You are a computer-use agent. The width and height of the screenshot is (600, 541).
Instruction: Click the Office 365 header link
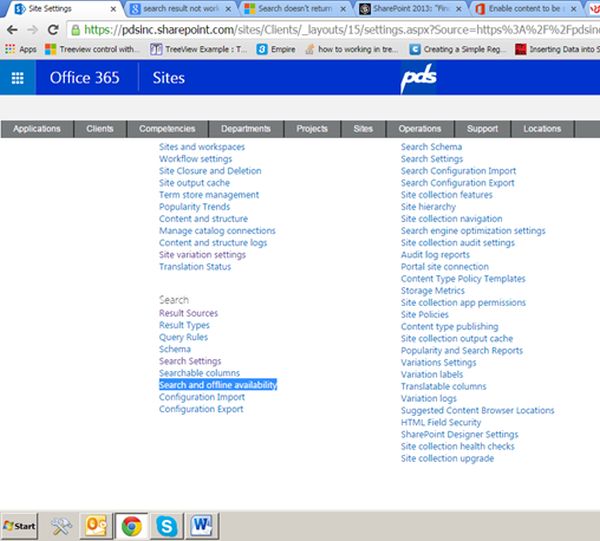[x=85, y=78]
